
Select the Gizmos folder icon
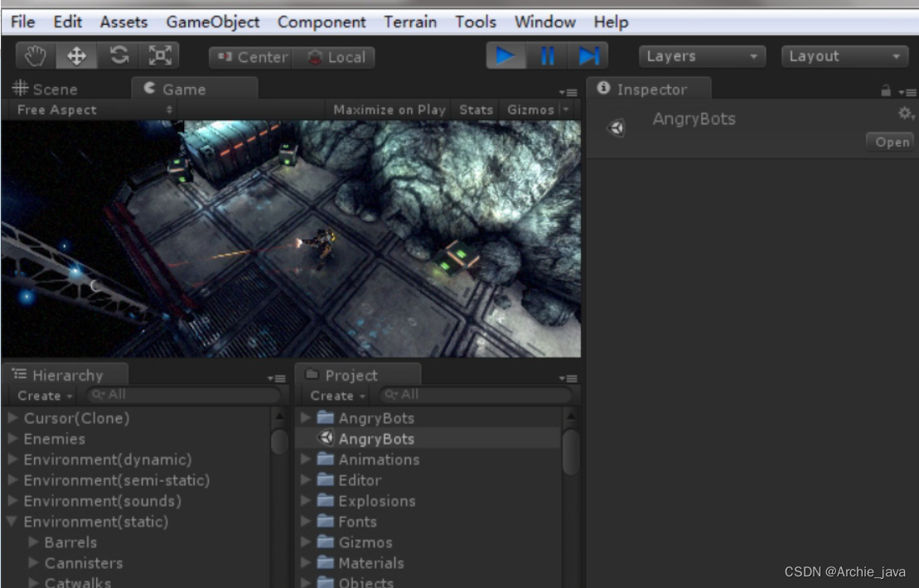[326, 542]
